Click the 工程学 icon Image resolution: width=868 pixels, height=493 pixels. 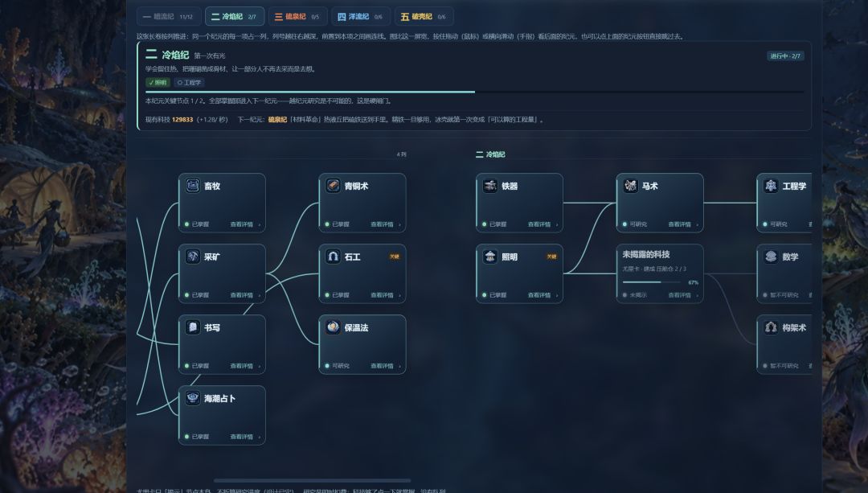coord(771,186)
